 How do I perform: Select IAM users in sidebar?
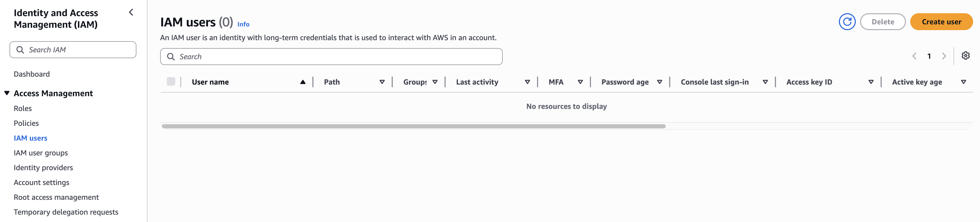(x=30, y=138)
